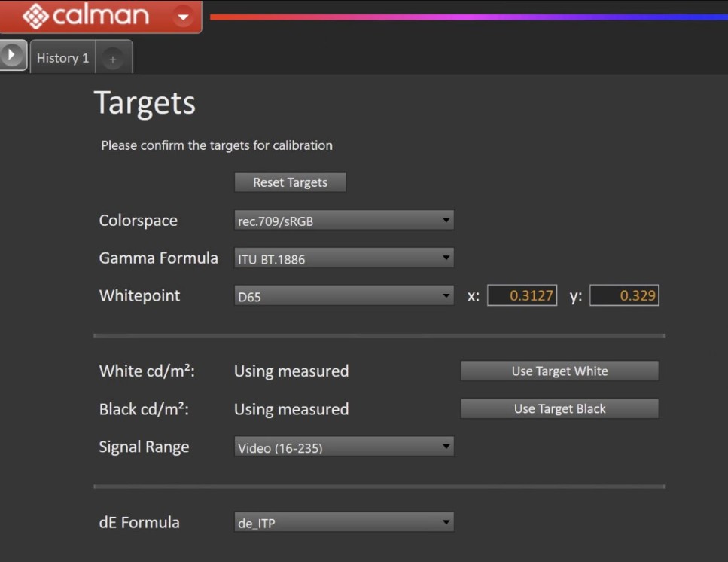
Task: Click the 'Please confirm the targets' text
Action: click(x=217, y=145)
